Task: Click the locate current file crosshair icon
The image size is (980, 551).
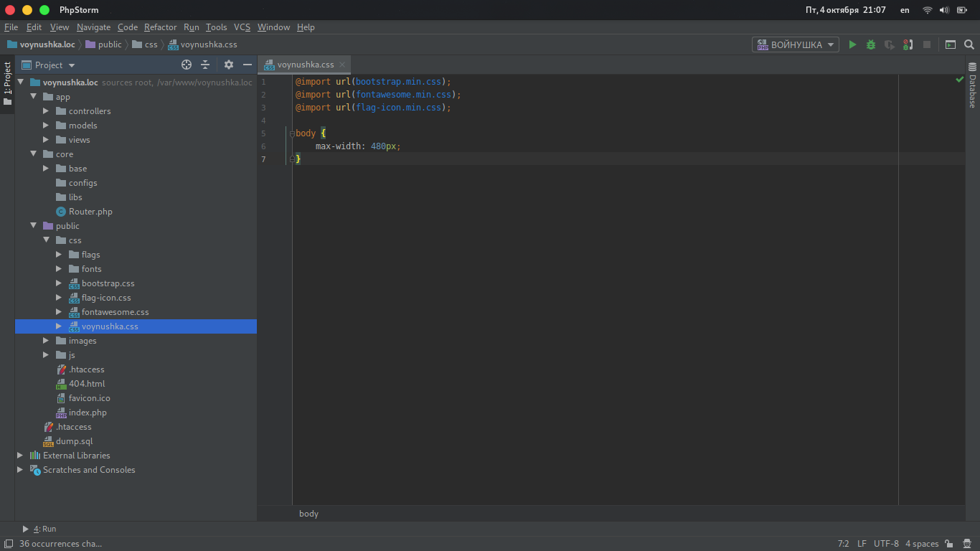Action: point(187,65)
